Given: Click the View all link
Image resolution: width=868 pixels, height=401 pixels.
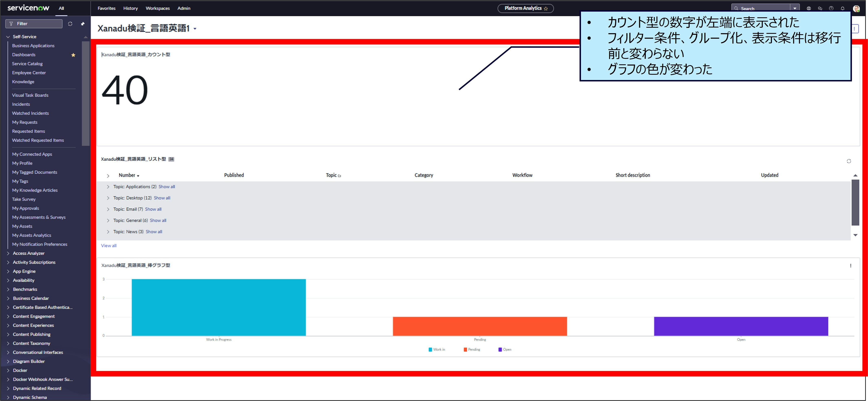Looking at the screenshot, I should [x=108, y=246].
